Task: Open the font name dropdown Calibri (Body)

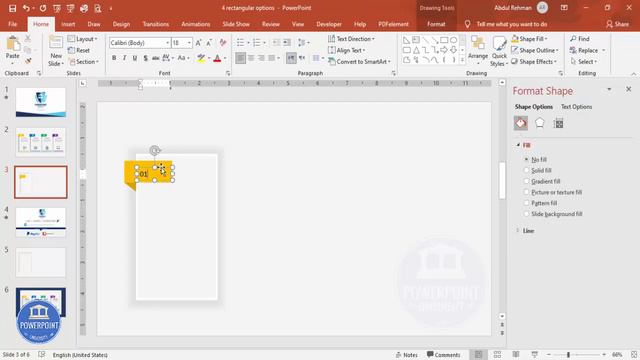Action: point(167,43)
